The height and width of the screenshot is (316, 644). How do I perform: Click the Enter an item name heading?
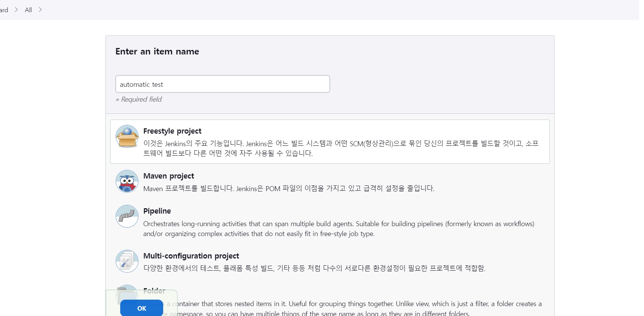point(157,51)
